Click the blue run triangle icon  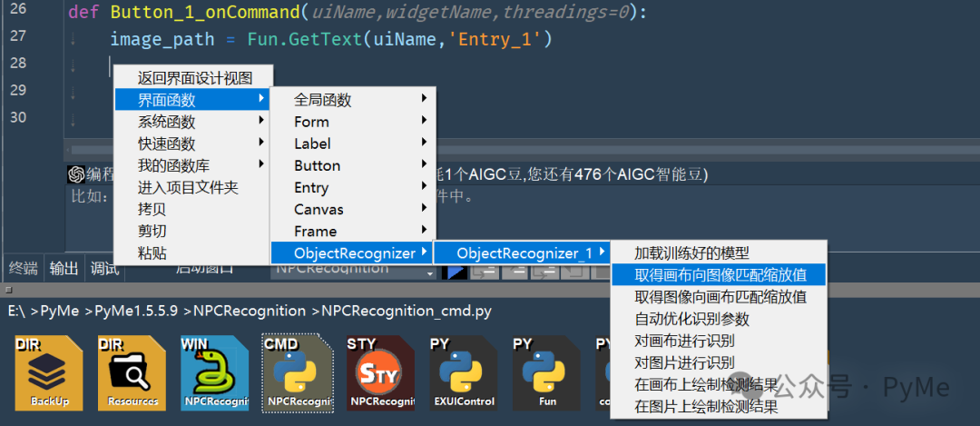click(455, 272)
